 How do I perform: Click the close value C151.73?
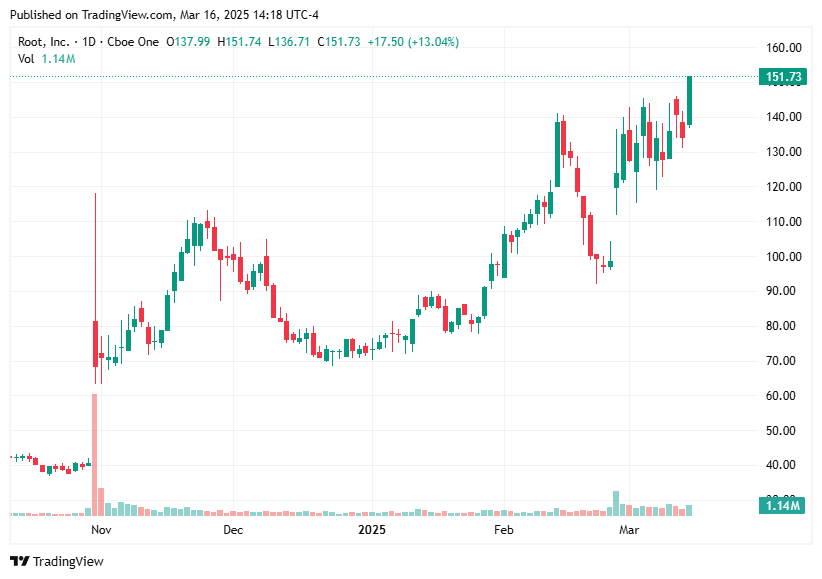pos(339,42)
